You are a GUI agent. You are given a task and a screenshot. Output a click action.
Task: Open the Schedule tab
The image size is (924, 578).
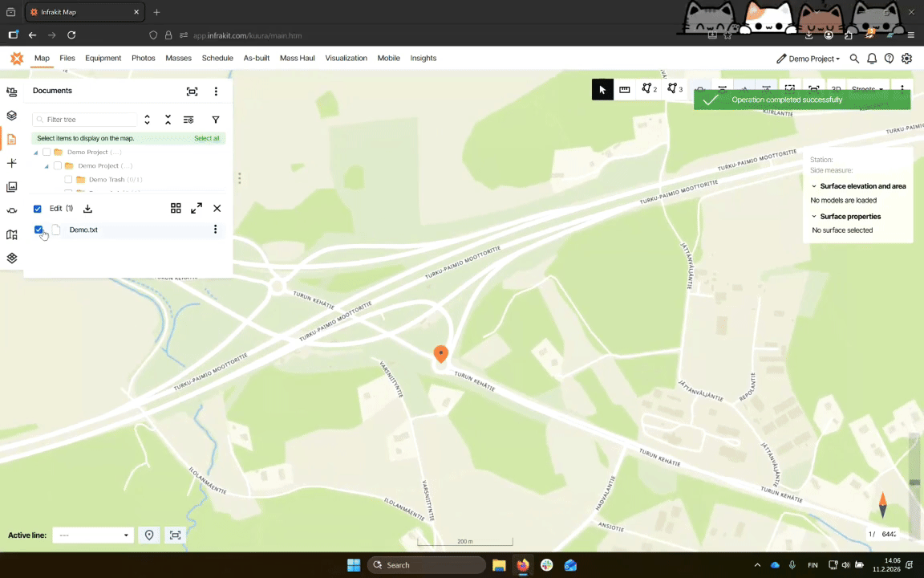(217, 59)
